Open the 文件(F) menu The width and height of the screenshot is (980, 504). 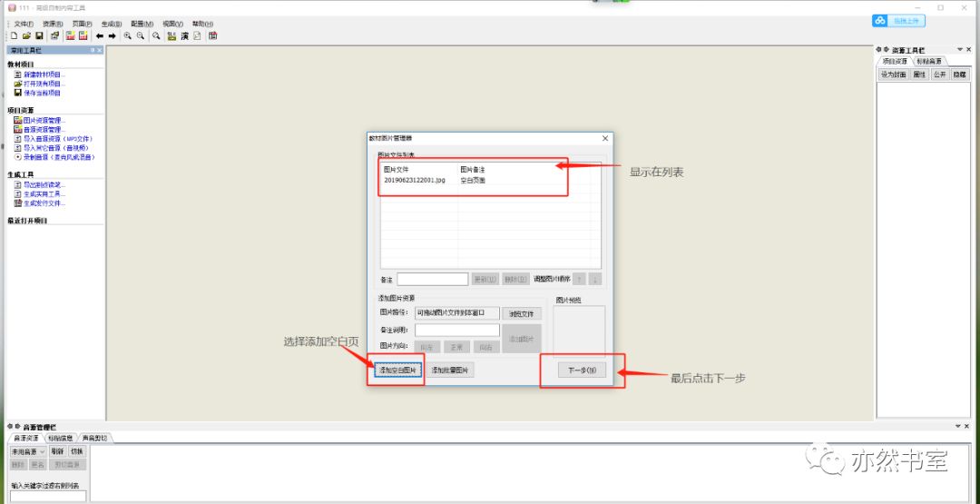(x=24, y=24)
